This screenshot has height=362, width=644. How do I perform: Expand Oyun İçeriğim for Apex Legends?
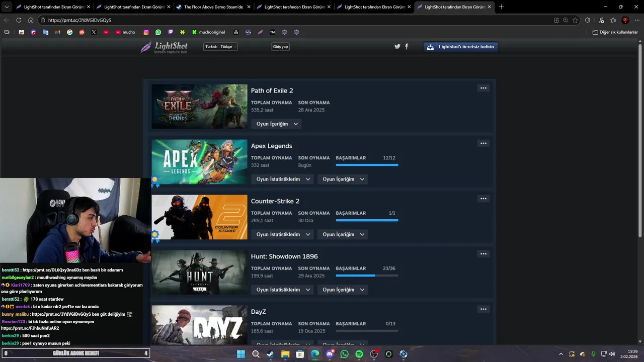tap(343, 179)
